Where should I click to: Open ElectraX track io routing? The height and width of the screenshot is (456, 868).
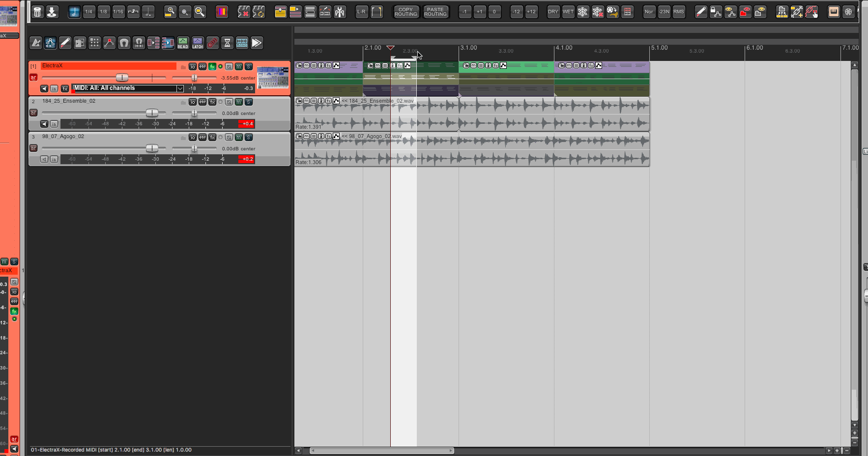tap(193, 66)
